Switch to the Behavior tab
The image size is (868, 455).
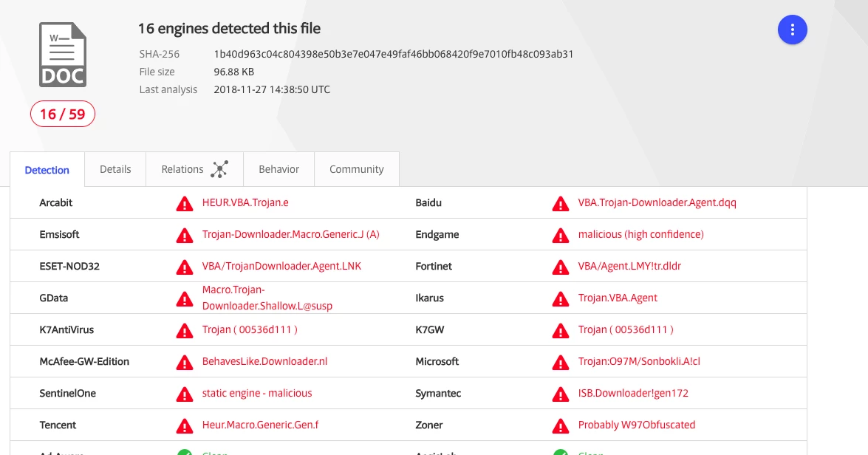pos(279,169)
